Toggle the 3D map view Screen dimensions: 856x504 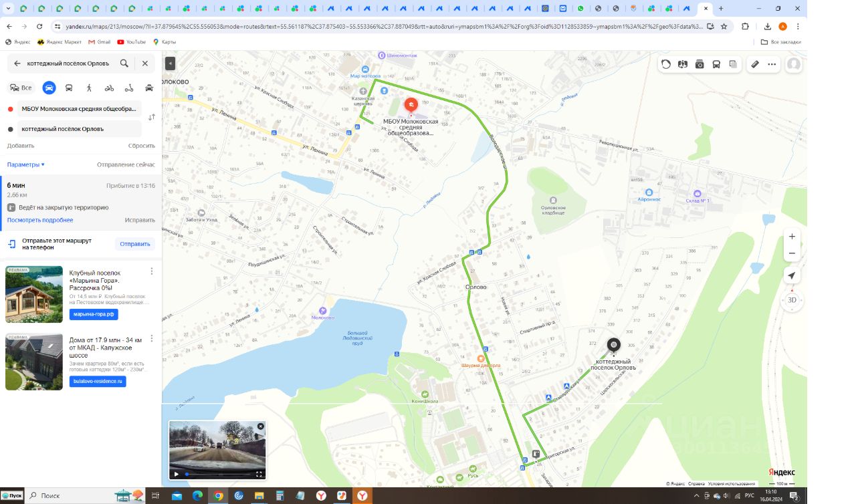point(792,300)
